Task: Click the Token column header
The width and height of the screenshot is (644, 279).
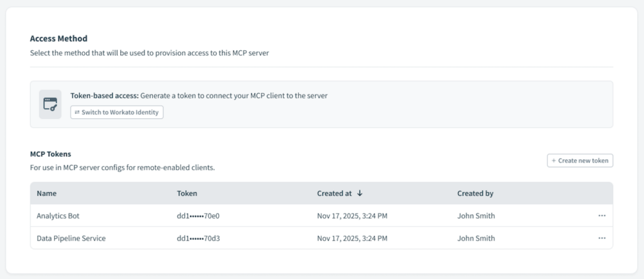Action: click(187, 193)
